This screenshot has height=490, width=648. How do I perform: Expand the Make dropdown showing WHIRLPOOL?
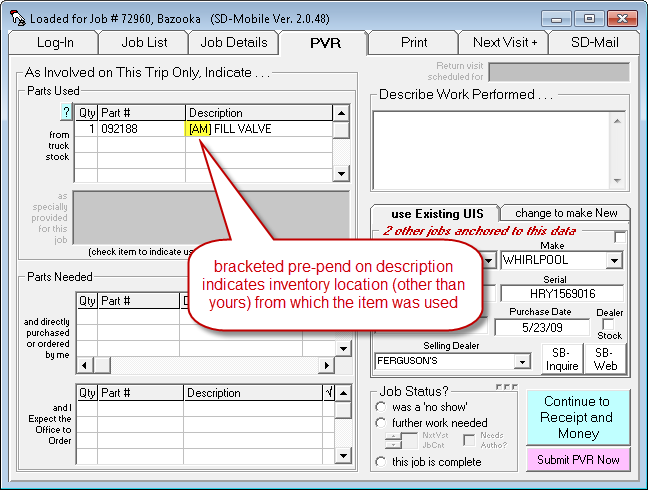[x=615, y=260]
